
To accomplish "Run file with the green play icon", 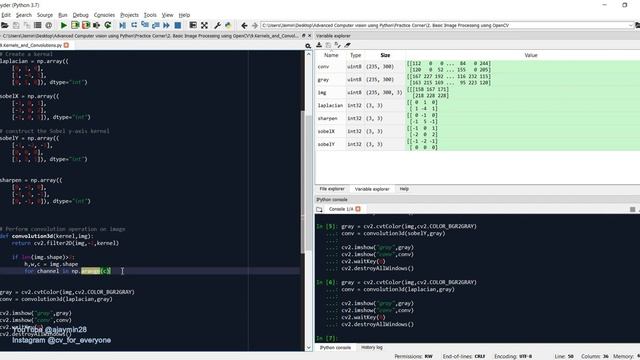I will 64,25.
